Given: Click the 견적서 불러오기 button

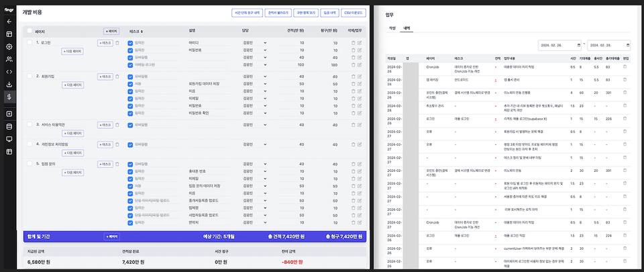Looking at the screenshot, I should [x=278, y=13].
